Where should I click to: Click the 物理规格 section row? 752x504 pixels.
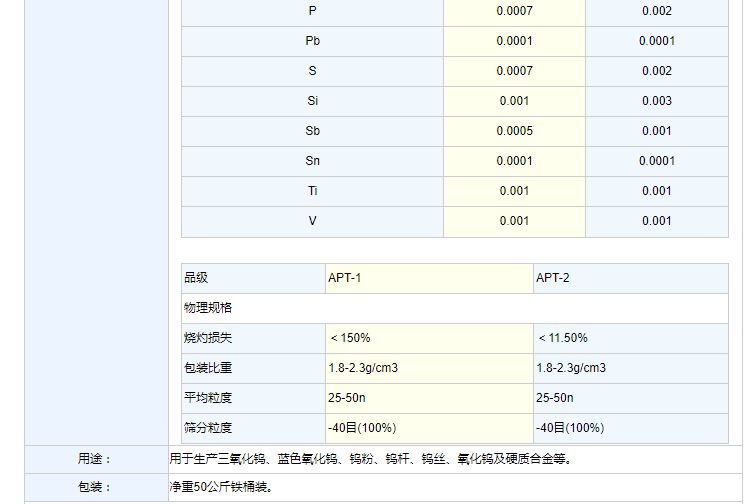208,308
